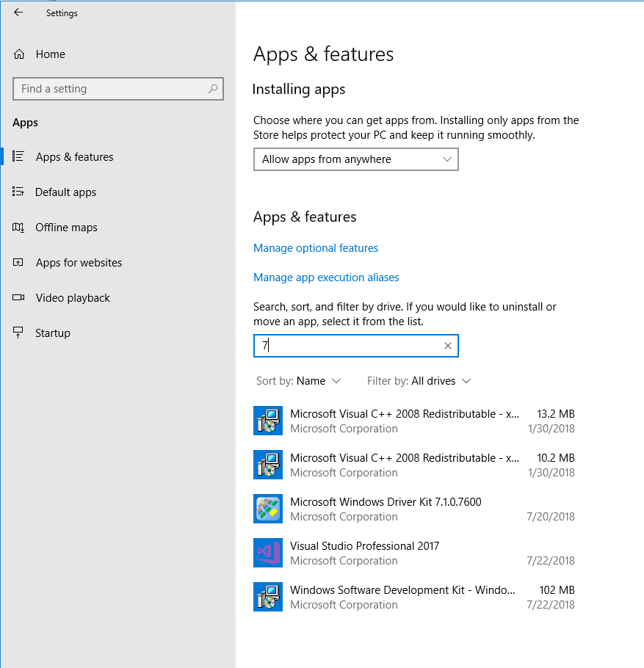644x668 pixels.
Task: Select Offline maps in the sidebar
Action: [66, 228]
